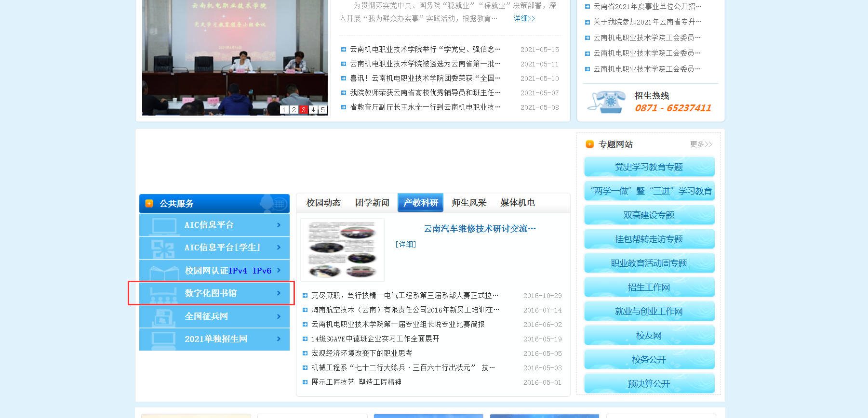Expand 更多>> in 专题网站 panel
The width and height of the screenshot is (868, 418).
click(701, 144)
